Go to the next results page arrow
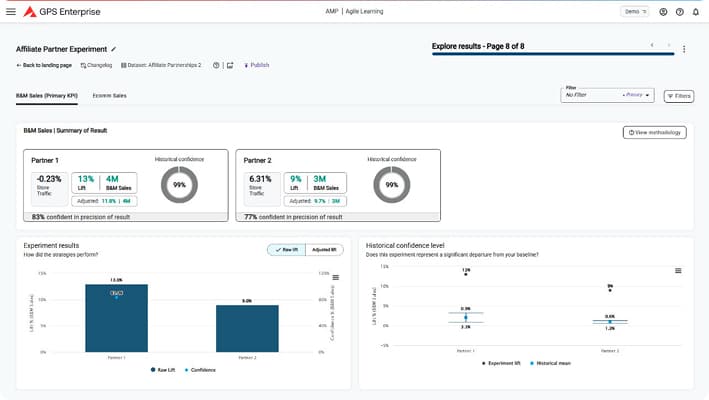This screenshot has height=400, width=709. (x=668, y=45)
